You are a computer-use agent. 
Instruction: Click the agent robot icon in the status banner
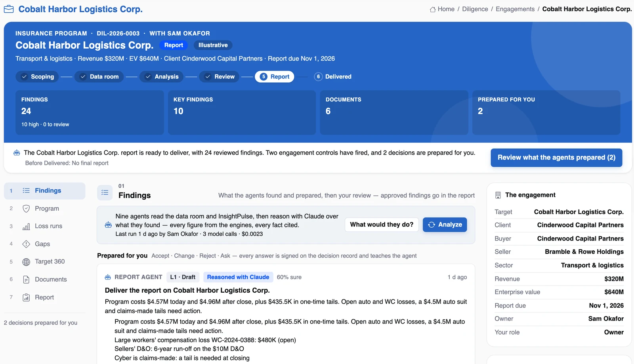(x=17, y=153)
